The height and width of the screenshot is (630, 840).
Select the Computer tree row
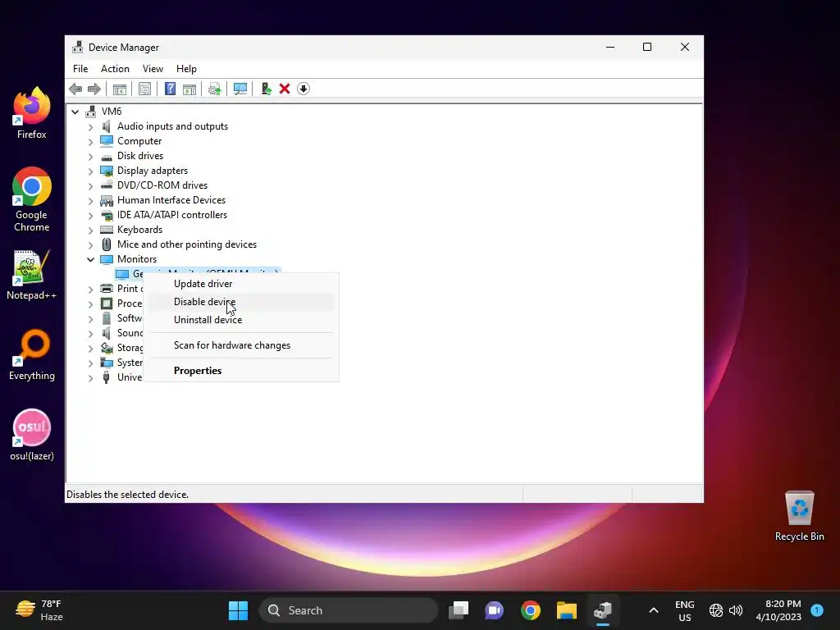(139, 141)
